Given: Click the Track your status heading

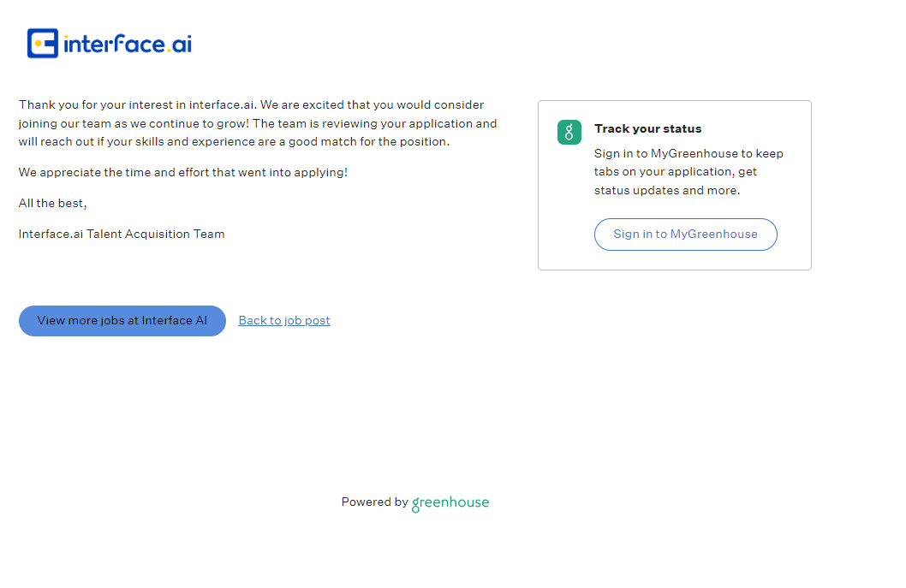Looking at the screenshot, I should coord(647,129).
